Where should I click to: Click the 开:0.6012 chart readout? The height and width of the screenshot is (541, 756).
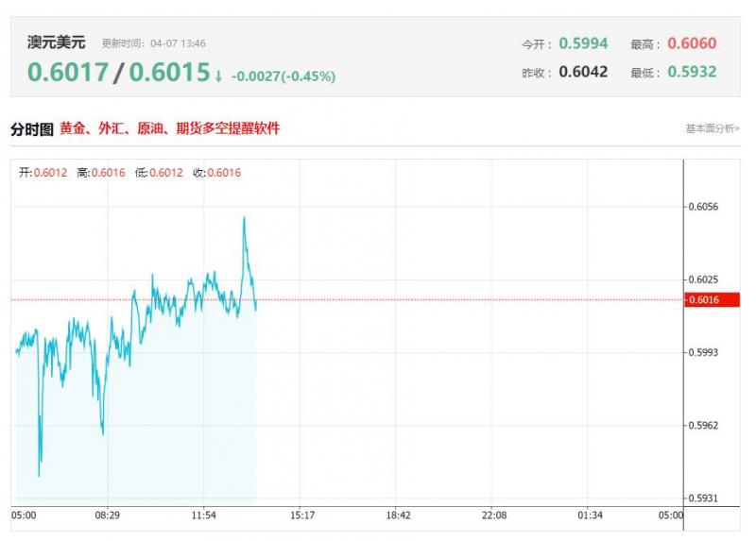click(43, 173)
